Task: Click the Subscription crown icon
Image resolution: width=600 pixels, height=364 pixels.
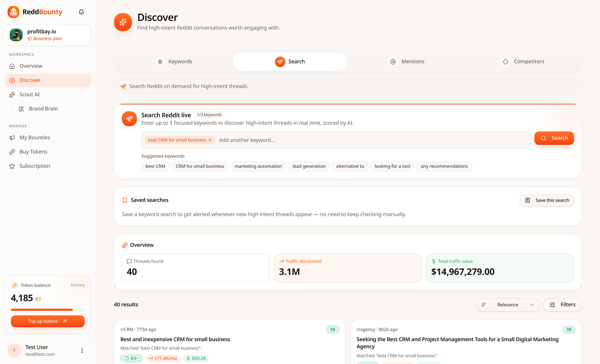Action: 12,166
